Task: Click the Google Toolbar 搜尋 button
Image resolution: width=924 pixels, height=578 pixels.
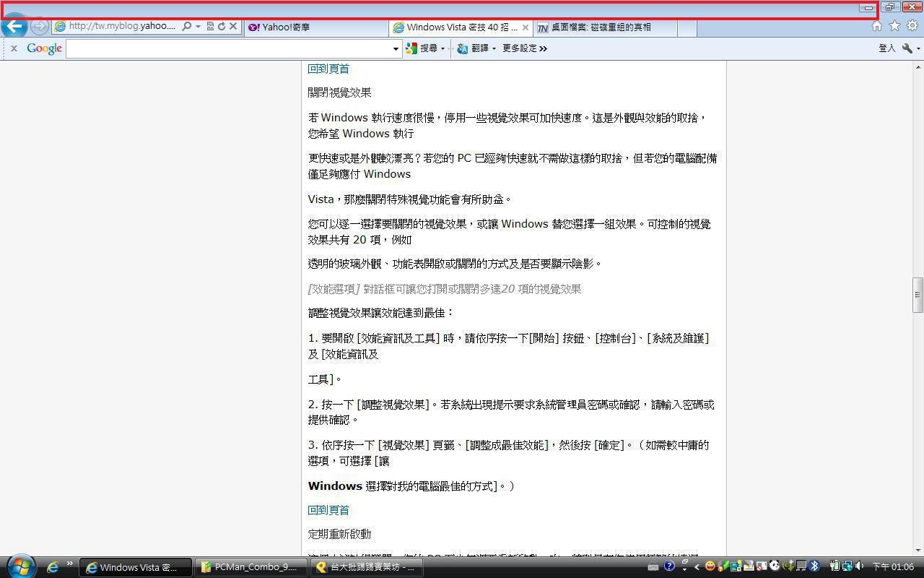Action: point(422,48)
